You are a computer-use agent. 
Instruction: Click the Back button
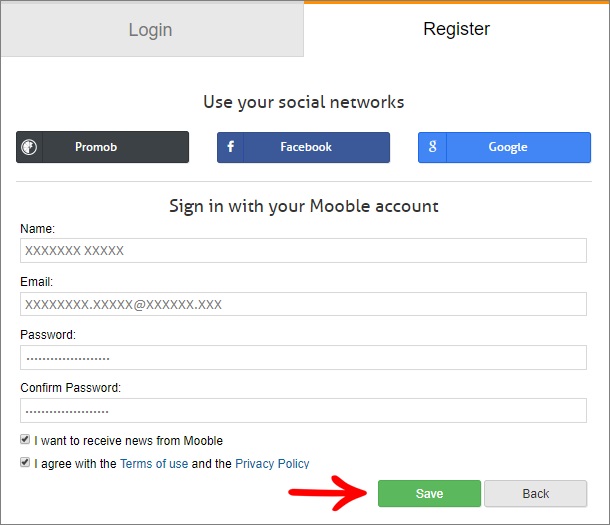point(535,494)
